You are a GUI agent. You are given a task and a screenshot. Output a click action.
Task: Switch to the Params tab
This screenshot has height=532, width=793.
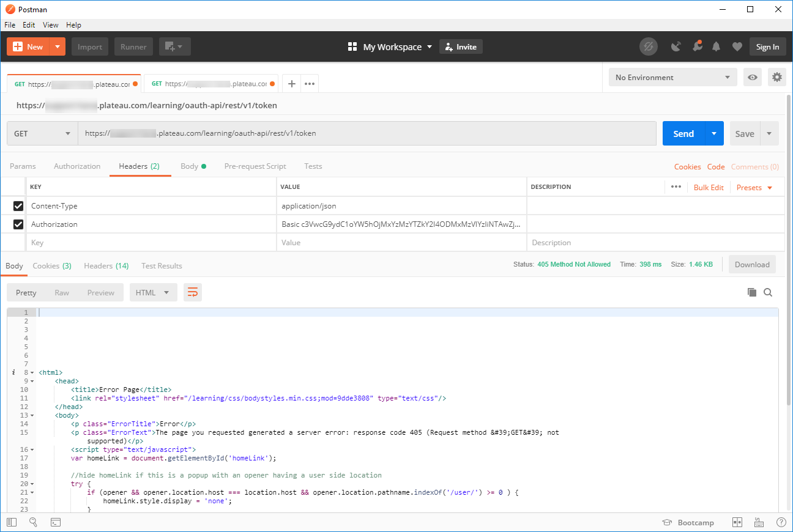(23, 166)
